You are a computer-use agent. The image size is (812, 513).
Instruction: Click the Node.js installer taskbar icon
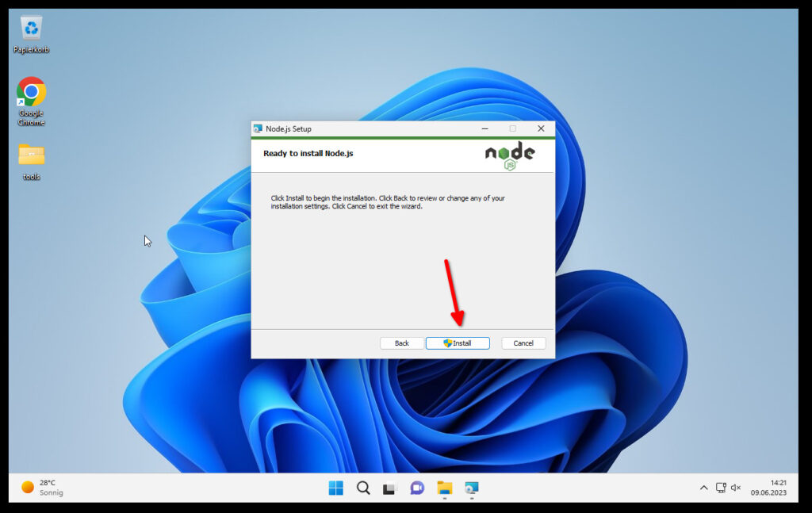pyautogui.click(x=472, y=488)
